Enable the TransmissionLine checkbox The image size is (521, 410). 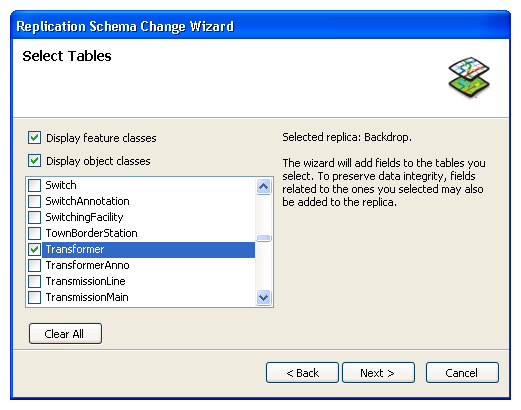(x=35, y=281)
